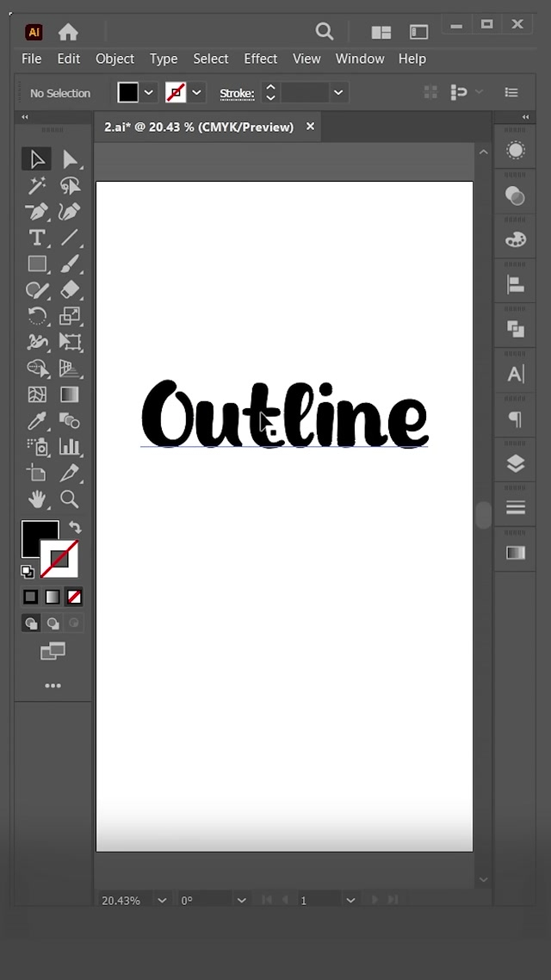Choose the Eraser tool
This screenshot has height=980, width=551.
click(x=70, y=290)
